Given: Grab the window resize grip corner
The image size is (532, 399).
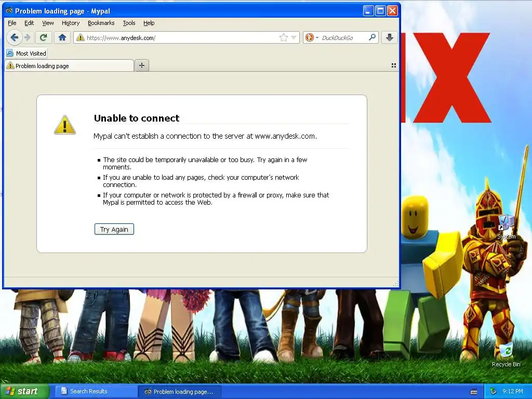Looking at the screenshot, I should [x=395, y=284].
